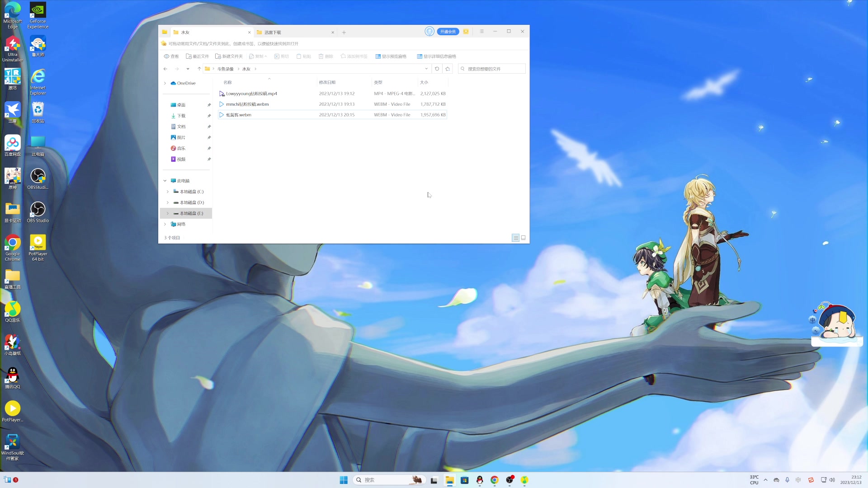The height and width of the screenshot is (488, 868).
Task: Select file mmchi钻粉投稿.webm
Action: [x=332, y=104]
